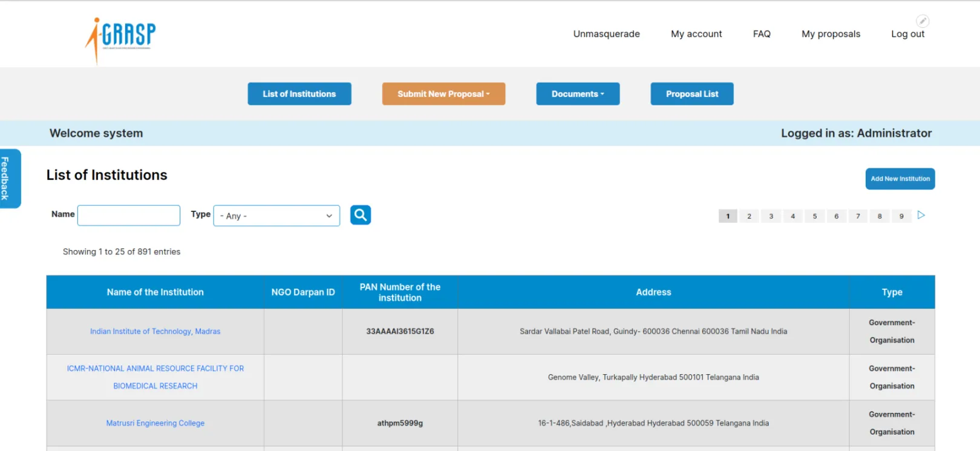The height and width of the screenshot is (451, 980).
Task: Open My proposals menu item
Action: (831, 34)
